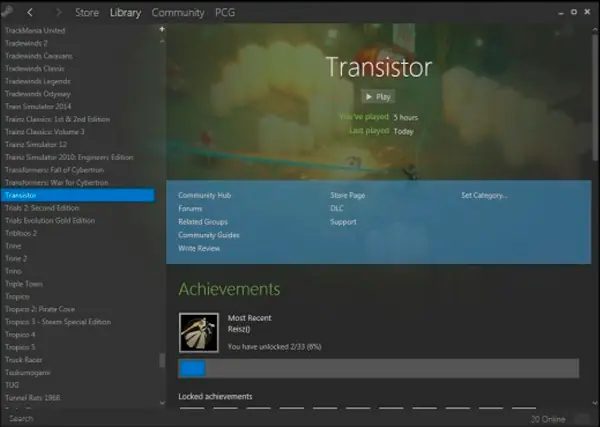Open Related Groups link
This screenshot has width=600, height=427.
[x=203, y=222]
